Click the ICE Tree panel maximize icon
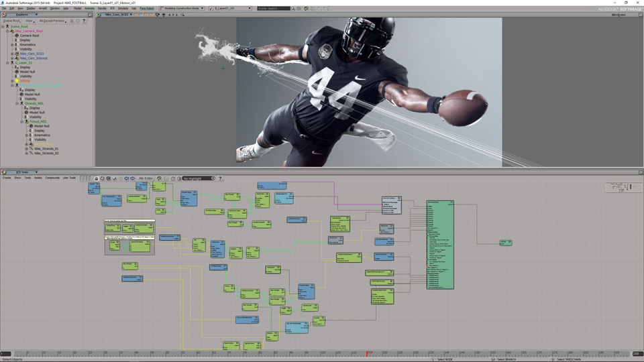The width and height of the screenshot is (644, 362). [x=640, y=172]
